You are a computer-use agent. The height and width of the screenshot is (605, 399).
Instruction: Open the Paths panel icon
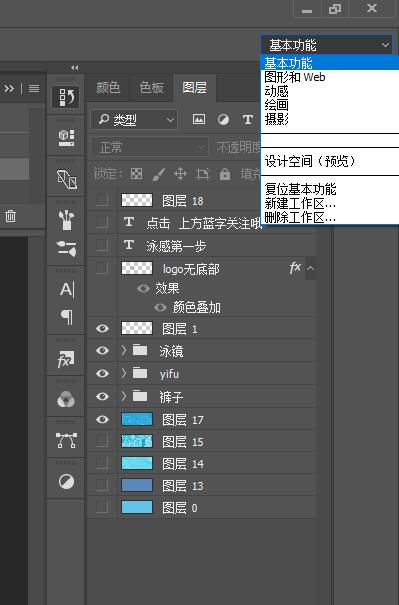coord(66,440)
